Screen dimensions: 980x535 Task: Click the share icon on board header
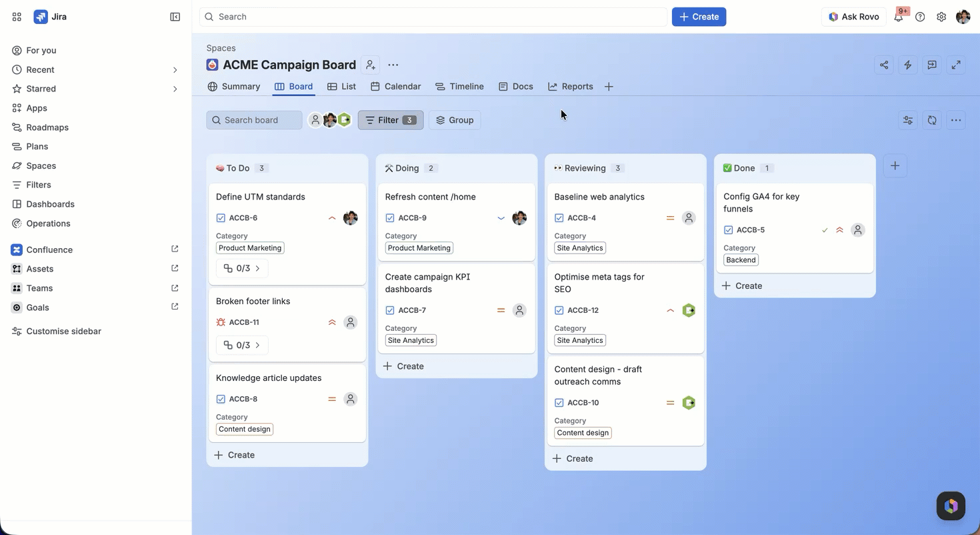coord(884,65)
